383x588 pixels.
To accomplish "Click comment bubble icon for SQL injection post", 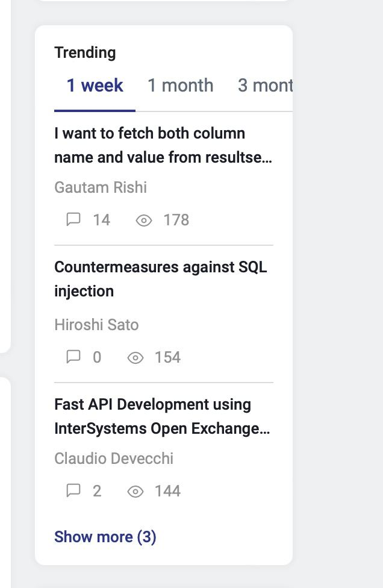I will (x=73, y=357).
